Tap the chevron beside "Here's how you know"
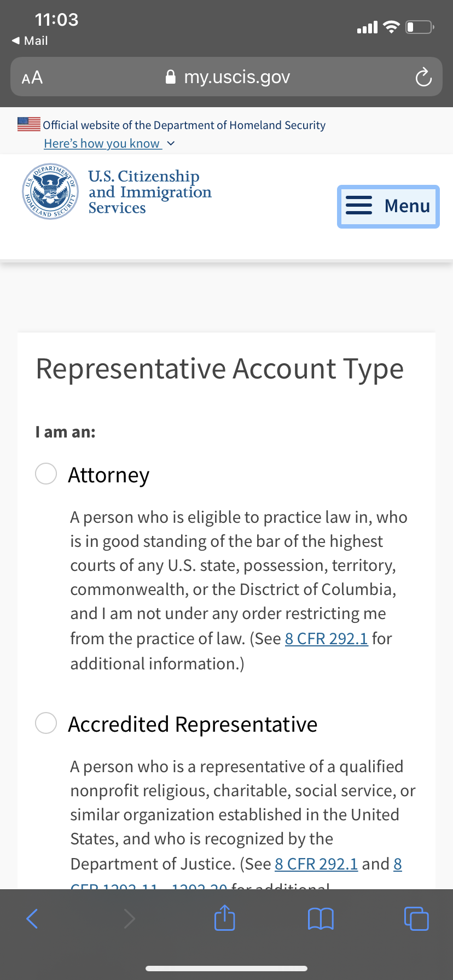Screen dimensions: 453x980 tap(171, 143)
